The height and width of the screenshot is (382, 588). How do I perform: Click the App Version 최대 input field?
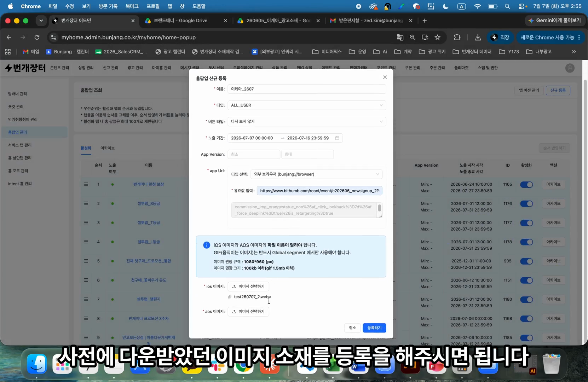pyautogui.click(x=307, y=154)
